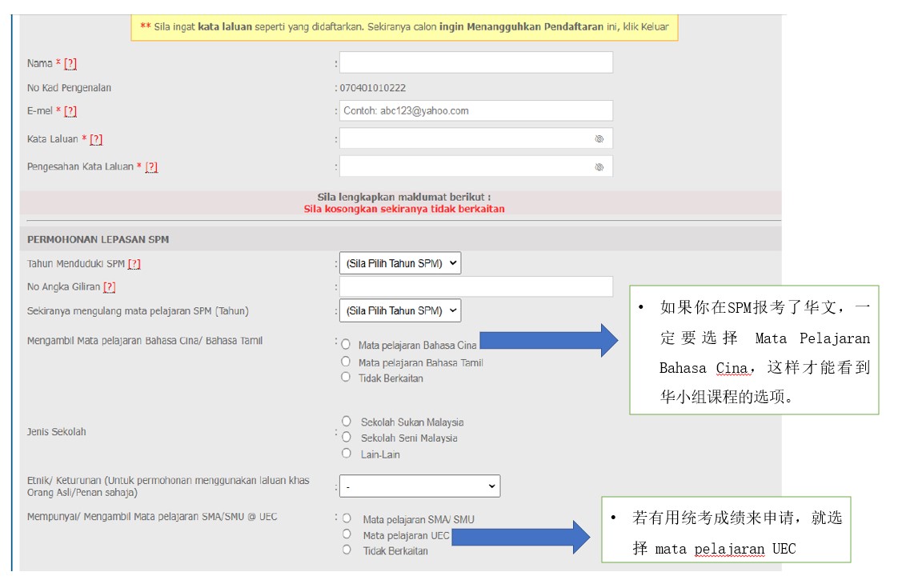This screenshot has height=588, width=898.
Task: Open the [?] help next to E-mel
Action: coord(70,111)
